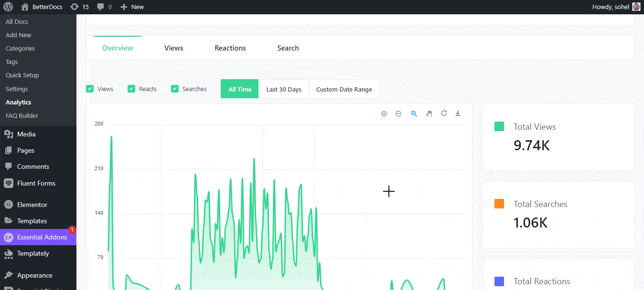
Task: Select the selection zoom magnifier tool
Action: pyautogui.click(x=414, y=114)
